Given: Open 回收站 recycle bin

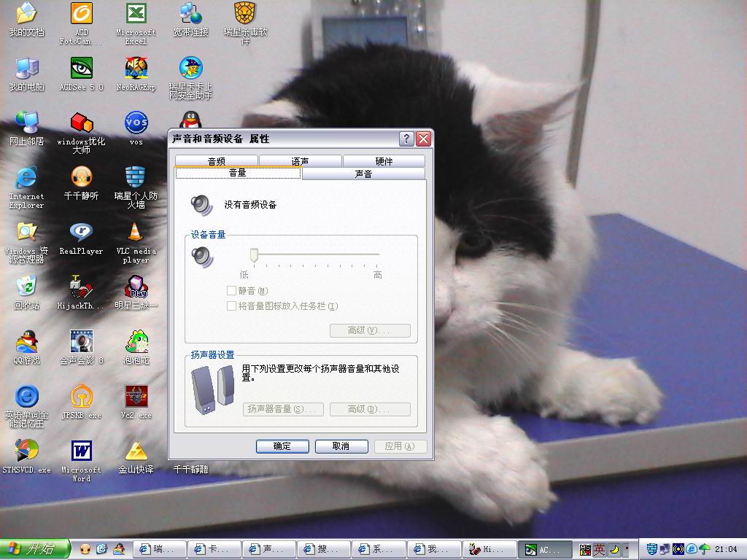Looking at the screenshot, I should pos(27,293).
